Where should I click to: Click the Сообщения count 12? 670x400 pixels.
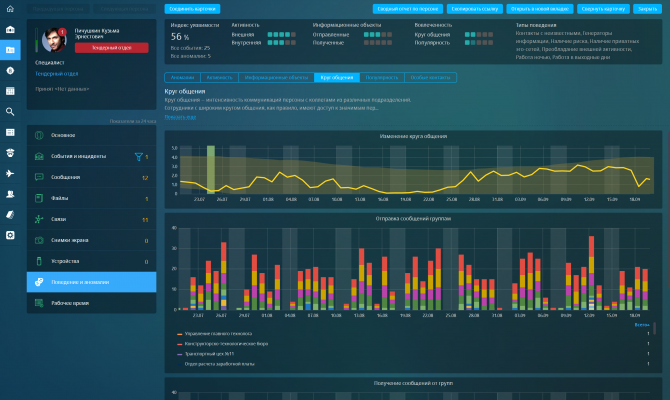click(x=145, y=178)
